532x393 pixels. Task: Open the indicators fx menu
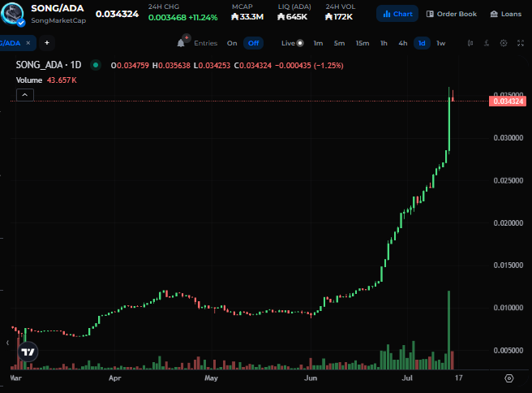[x=487, y=43]
